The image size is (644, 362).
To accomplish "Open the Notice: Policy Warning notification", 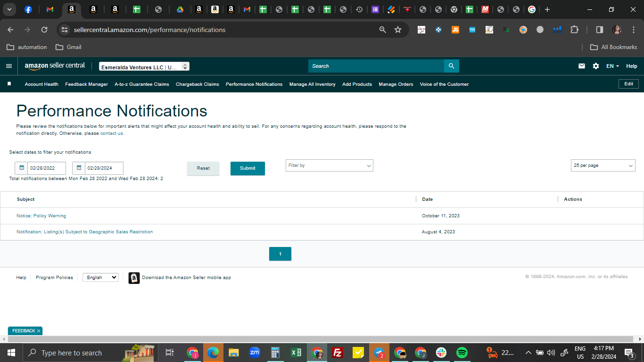I will tap(41, 216).
